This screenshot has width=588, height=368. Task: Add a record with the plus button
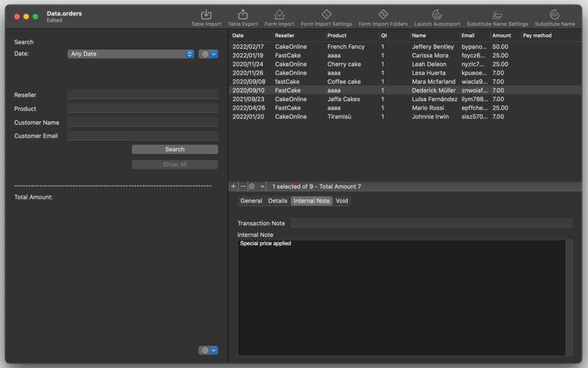(x=233, y=186)
